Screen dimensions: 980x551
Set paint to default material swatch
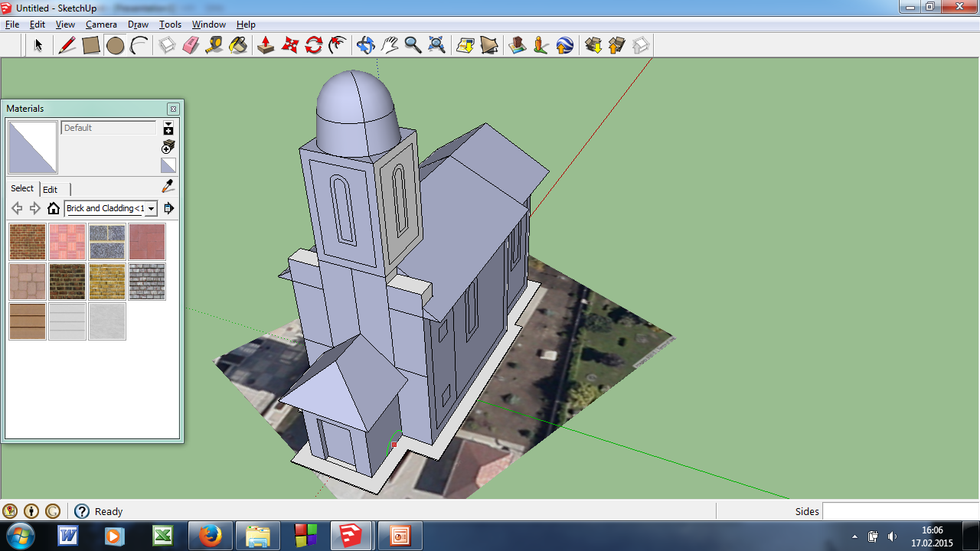coord(168,165)
